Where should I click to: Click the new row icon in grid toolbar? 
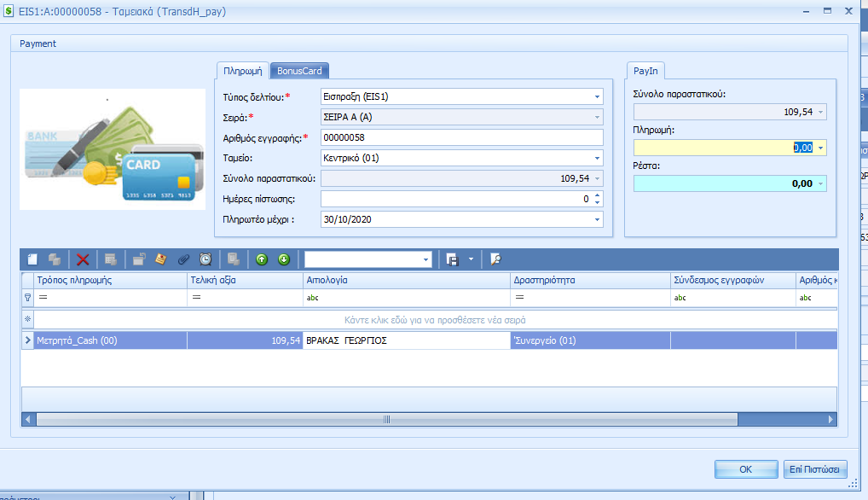(x=33, y=259)
